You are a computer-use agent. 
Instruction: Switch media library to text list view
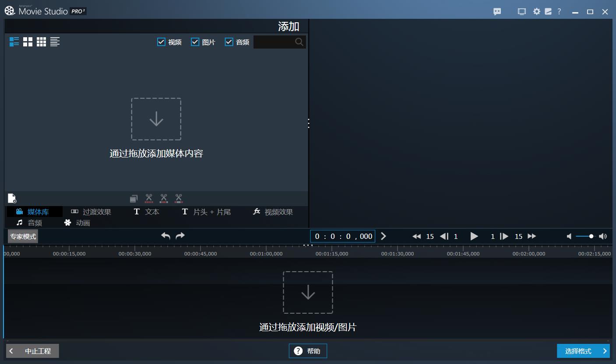coord(55,42)
